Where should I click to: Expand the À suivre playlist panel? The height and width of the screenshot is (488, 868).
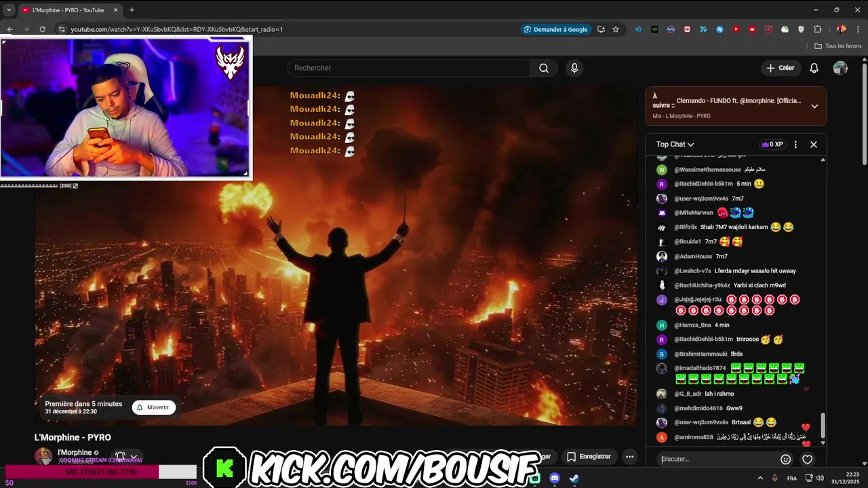click(x=814, y=106)
